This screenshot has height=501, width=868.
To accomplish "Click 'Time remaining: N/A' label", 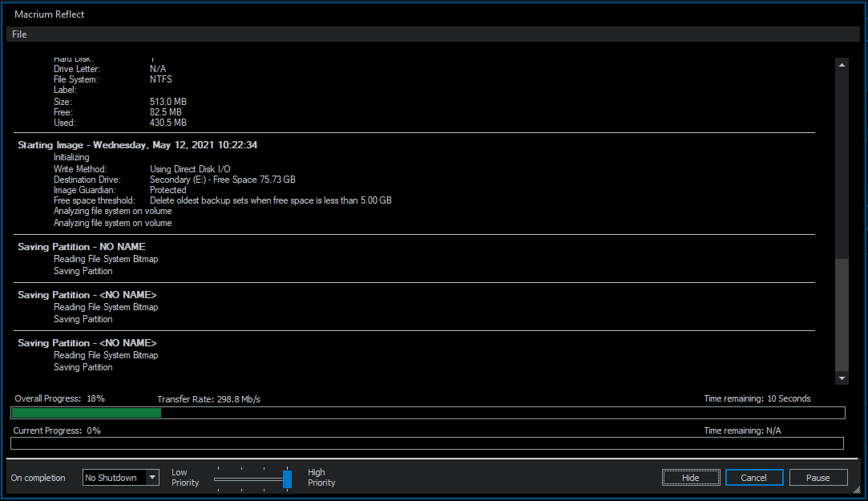I will pos(742,430).
